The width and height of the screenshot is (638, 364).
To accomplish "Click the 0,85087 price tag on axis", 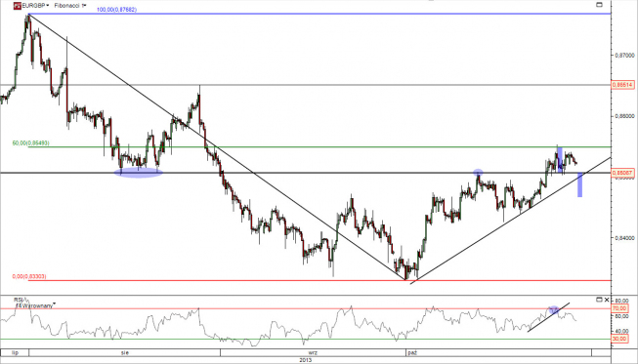I will [623, 173].
